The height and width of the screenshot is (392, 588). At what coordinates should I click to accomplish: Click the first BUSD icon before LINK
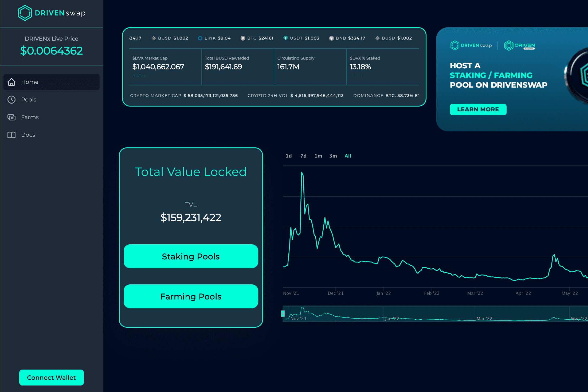pos(154,38)
